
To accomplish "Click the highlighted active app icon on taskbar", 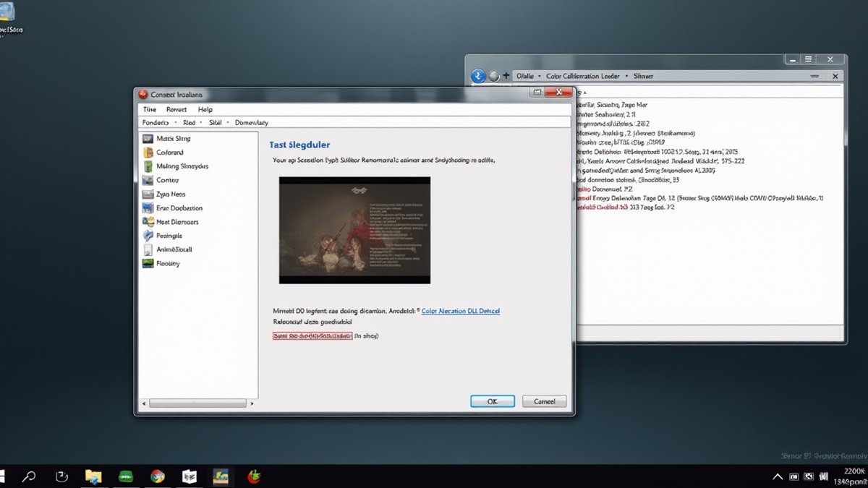I will click(221, 476).
